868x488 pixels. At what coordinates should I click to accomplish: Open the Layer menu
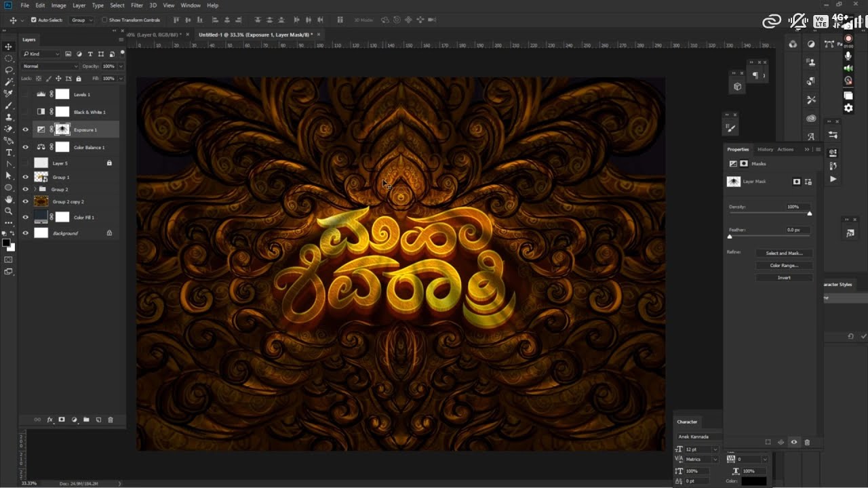[79, 5]
